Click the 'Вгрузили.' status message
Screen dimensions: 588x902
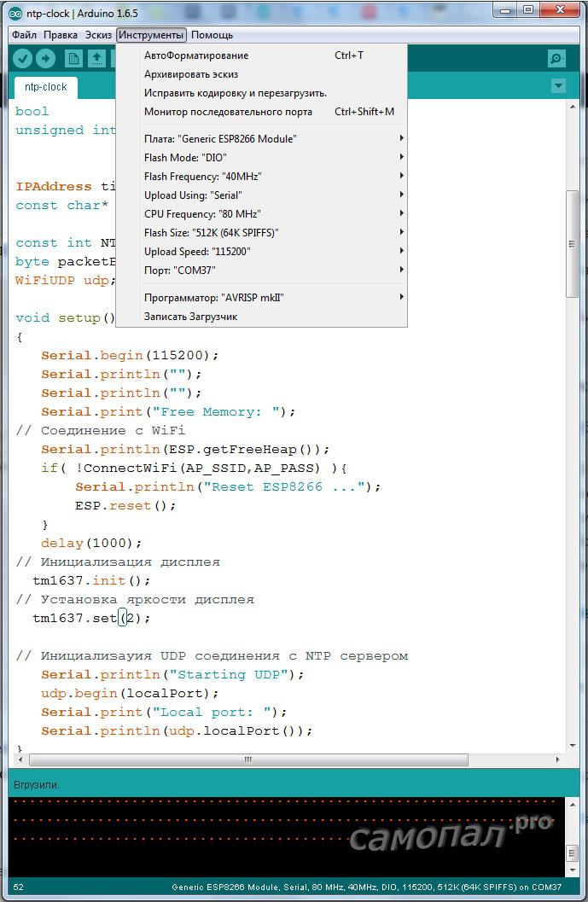(x=36, y=784)
